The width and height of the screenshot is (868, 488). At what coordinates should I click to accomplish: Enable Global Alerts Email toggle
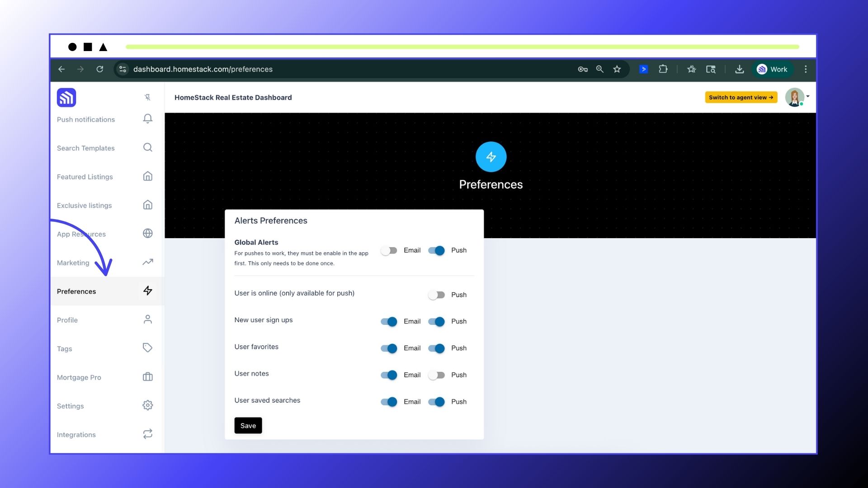(x=389, y=250)
